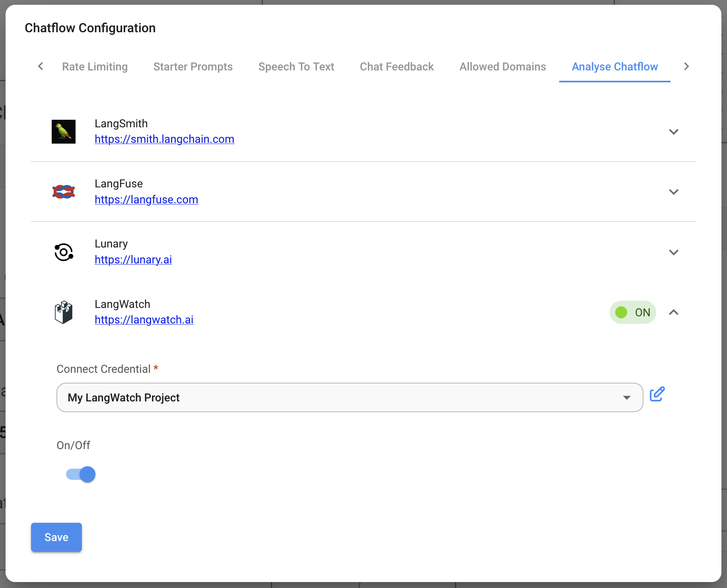Click the LangFuse provider name
This screenshot has height=588, width=727.
tap(119, 183)
